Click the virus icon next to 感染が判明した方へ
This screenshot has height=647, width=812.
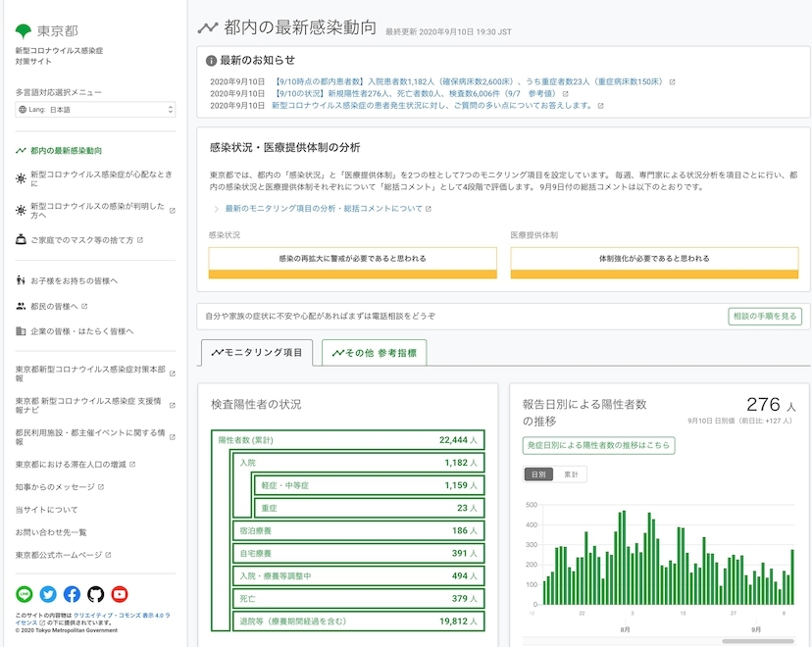click(x=21, y=210)
